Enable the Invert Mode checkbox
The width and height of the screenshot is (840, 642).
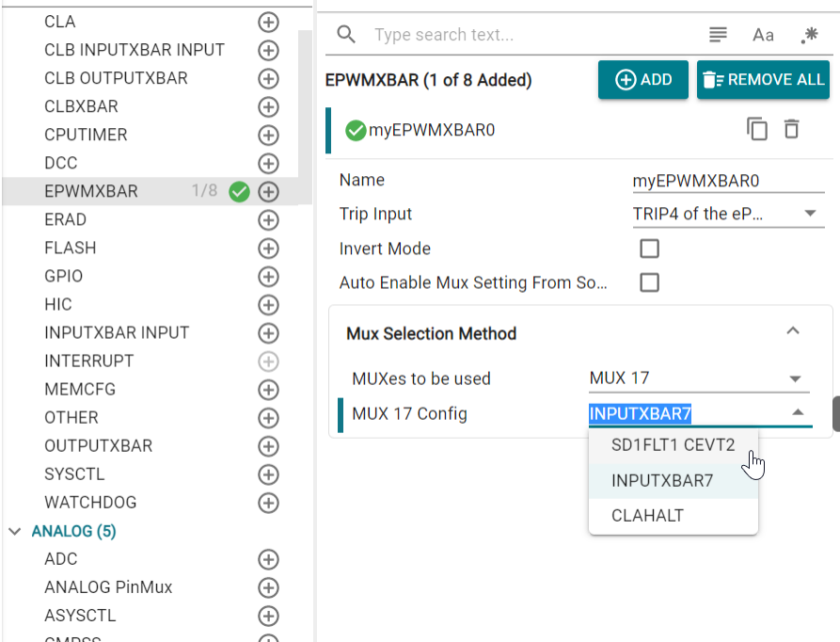tap(649, 249)
